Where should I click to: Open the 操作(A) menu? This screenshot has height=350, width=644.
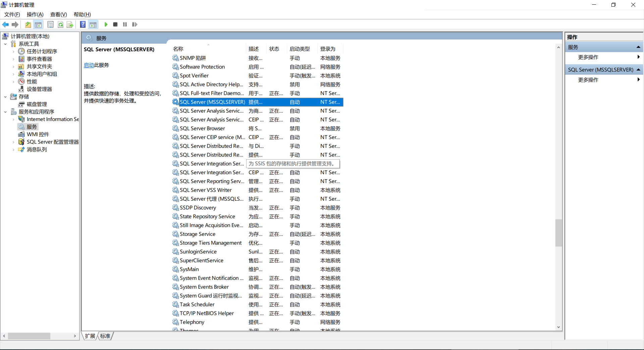(x=35, y=14)
